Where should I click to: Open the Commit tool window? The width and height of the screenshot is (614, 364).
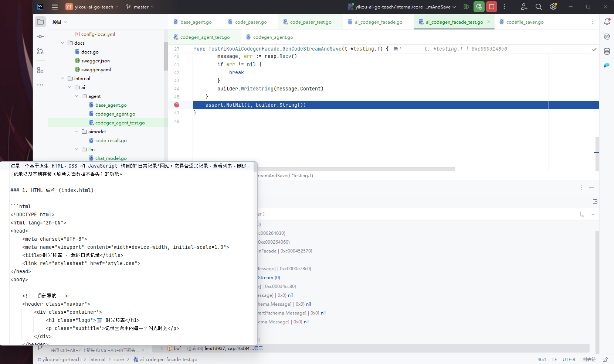pos(40,37)
